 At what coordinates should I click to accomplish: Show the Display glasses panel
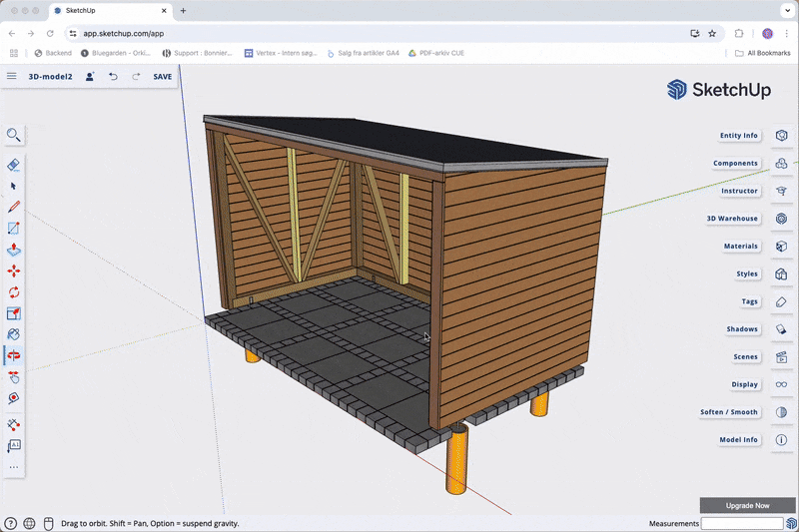click(781, 384)
